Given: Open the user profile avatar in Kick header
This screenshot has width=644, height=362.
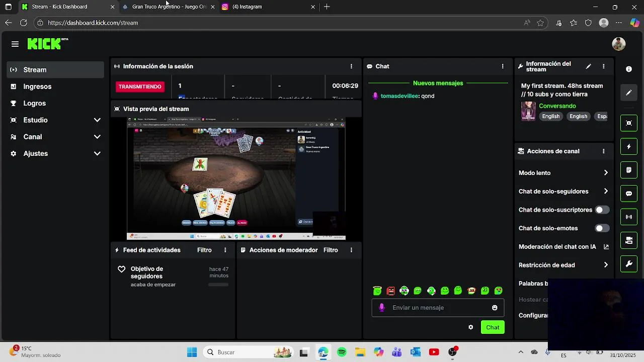Looking at the screenshot, I should (x=619, y=44).
